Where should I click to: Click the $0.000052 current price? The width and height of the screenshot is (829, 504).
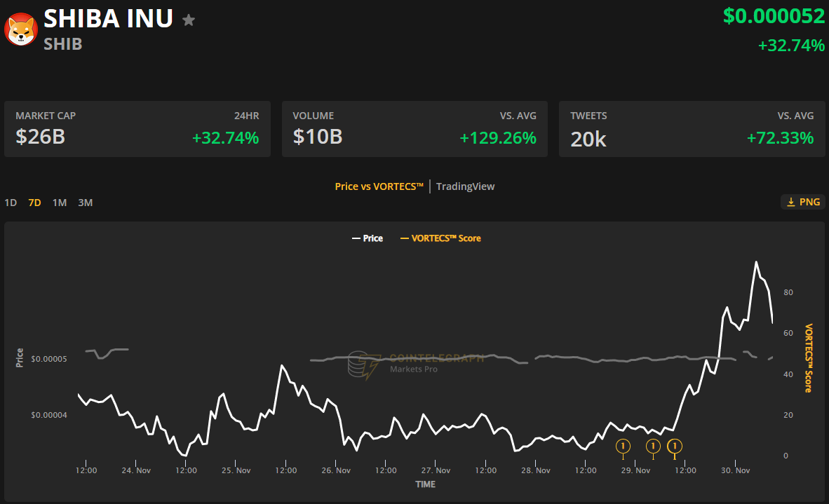click(x=774, y=16)
